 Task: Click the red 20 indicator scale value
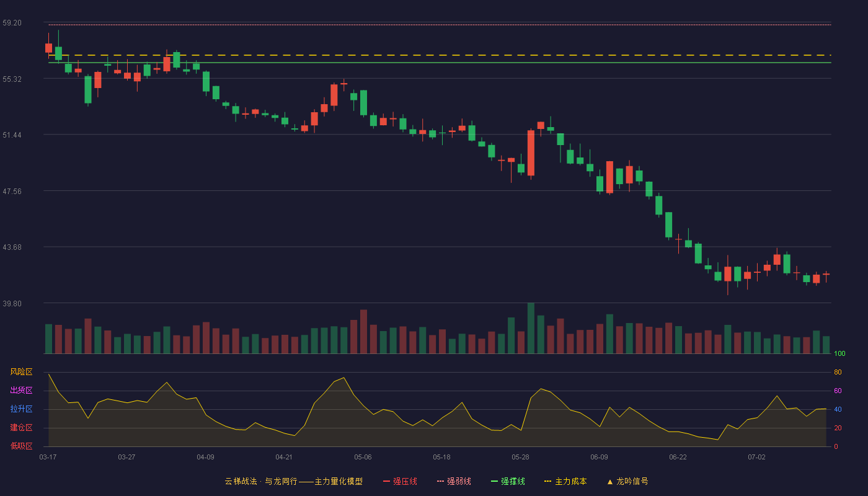pos(838,428)
